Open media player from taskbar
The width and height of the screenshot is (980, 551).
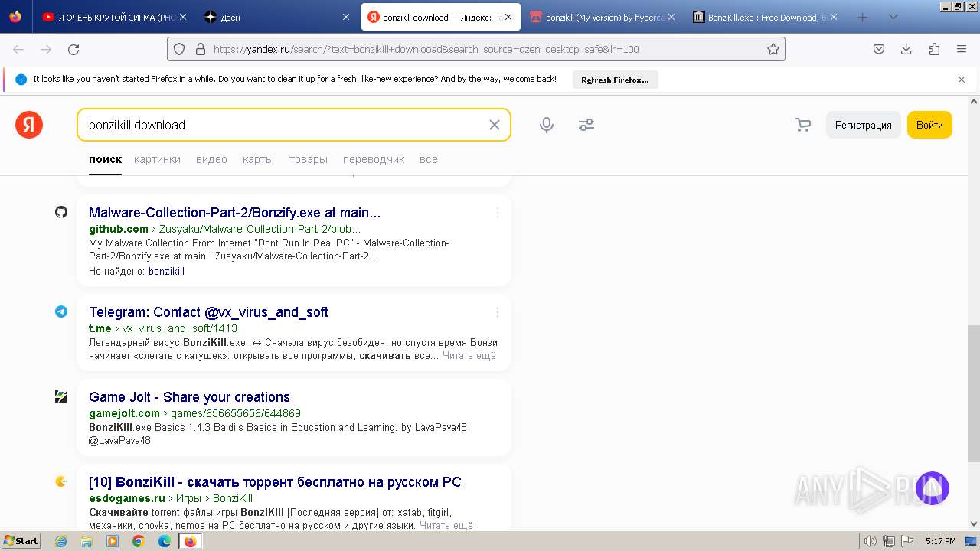pos(113,541)
